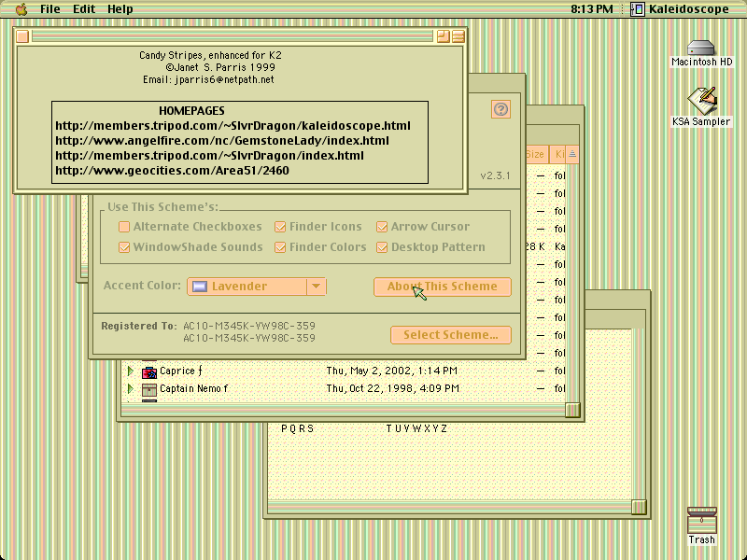Open the Accent Color Lavender dropdown
The width and height of the screenshot is (747, 560).
pyautogui.click(x=256, y=287)
